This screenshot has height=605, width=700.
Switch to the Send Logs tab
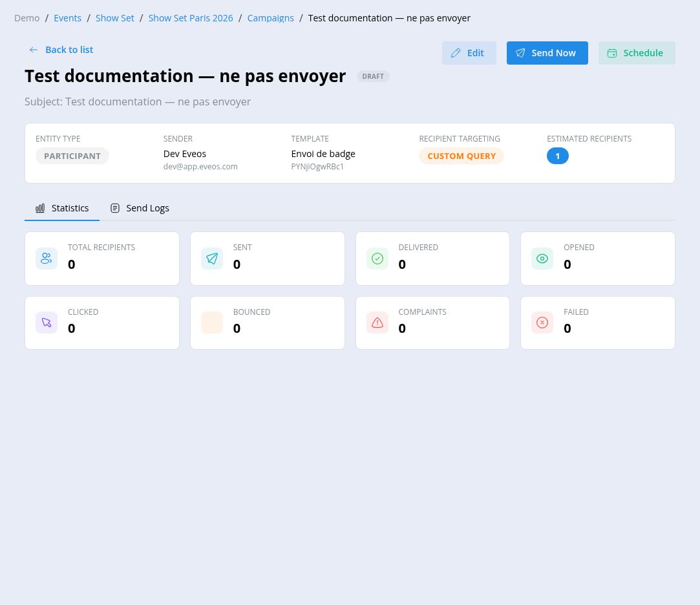(x=140, y=208)
